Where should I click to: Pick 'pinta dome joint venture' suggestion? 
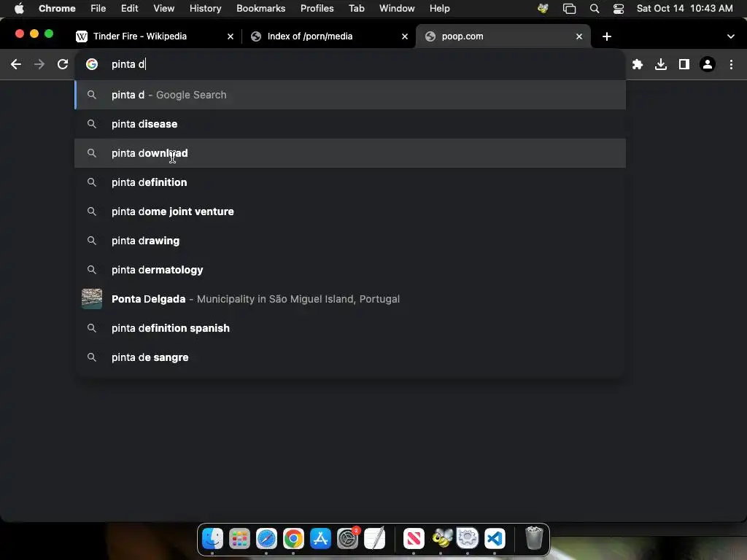click(x=350, y=211)
